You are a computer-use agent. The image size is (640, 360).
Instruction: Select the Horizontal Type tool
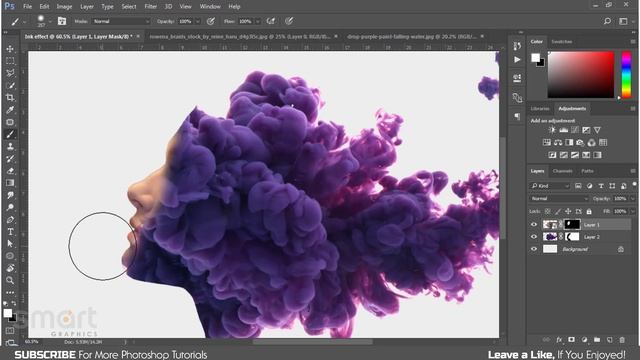(x=10, y=232)
